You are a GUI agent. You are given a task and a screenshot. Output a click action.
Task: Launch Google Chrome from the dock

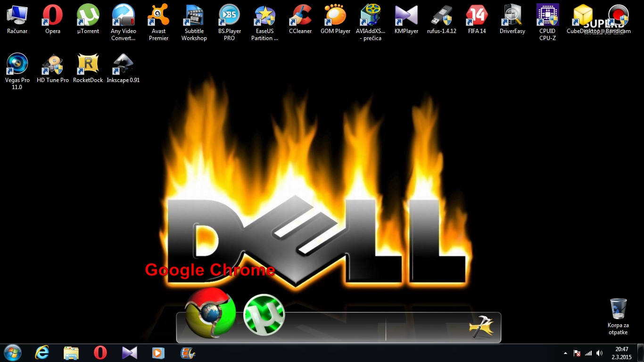[210, 312]
